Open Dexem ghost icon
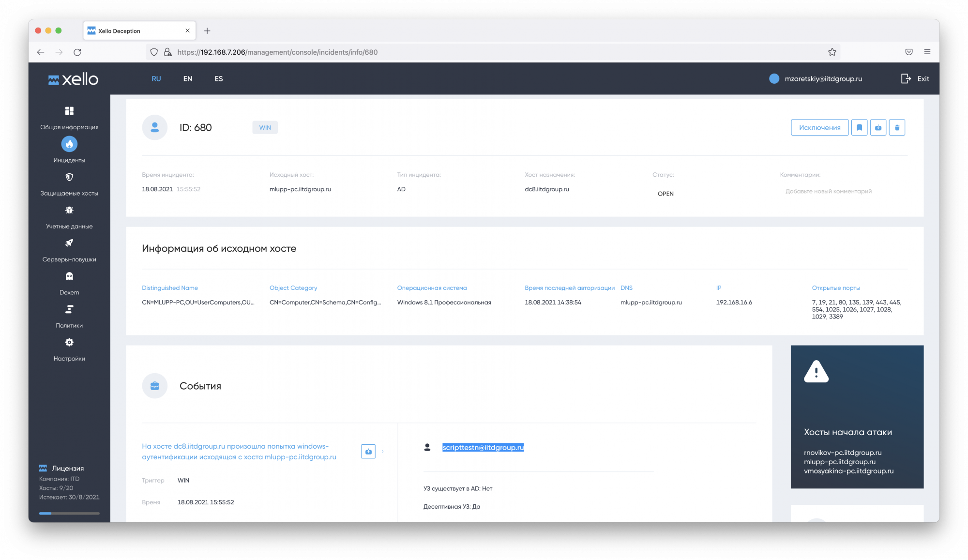This screenshot has height=560, width=968. [69, 276]
